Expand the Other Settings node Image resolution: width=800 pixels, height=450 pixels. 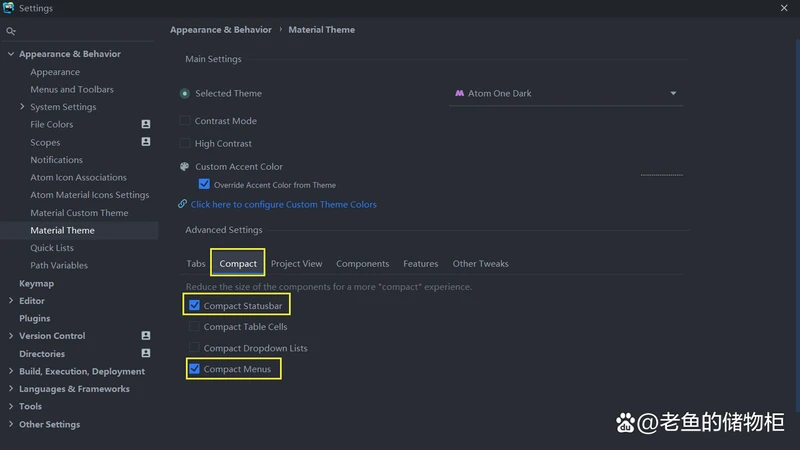coord(11,424)
